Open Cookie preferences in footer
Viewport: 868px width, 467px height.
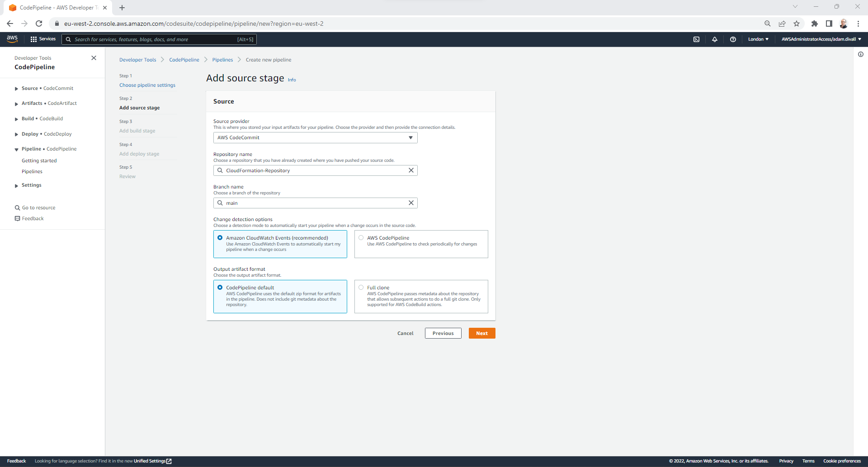(842, 461)
